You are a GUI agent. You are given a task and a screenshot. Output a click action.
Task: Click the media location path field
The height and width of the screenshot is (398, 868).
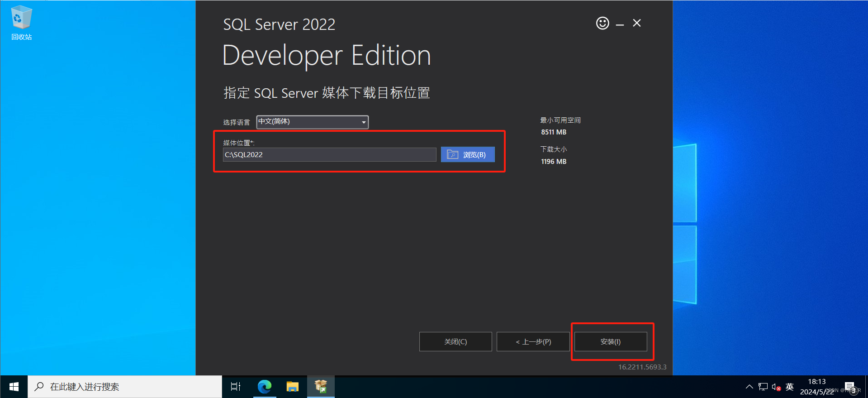tap(330, 154)
